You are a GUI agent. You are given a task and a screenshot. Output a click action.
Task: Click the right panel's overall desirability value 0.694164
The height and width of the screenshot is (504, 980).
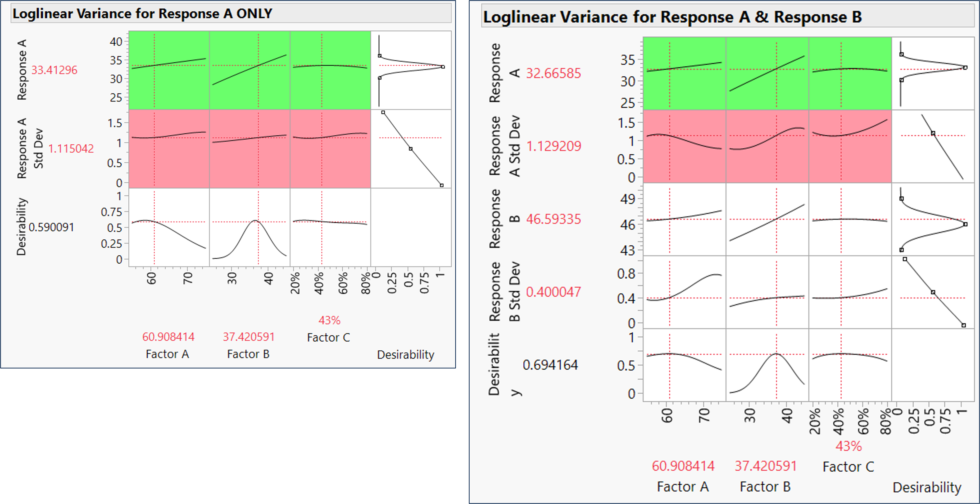point(550,365)
